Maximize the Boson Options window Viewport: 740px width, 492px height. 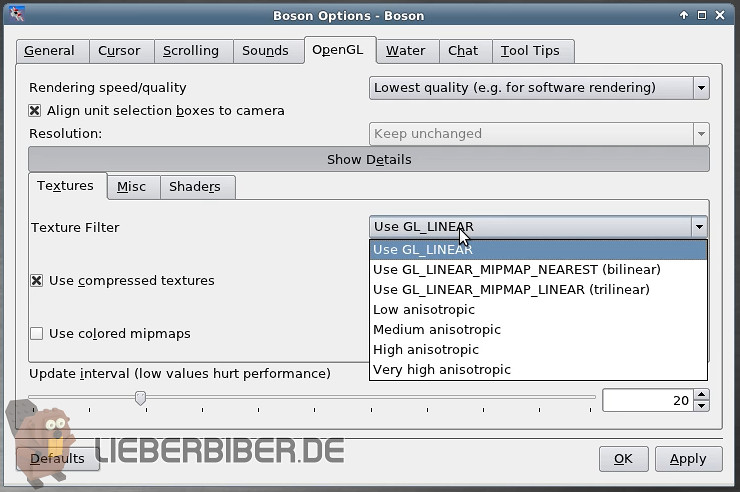pos(702,15)
